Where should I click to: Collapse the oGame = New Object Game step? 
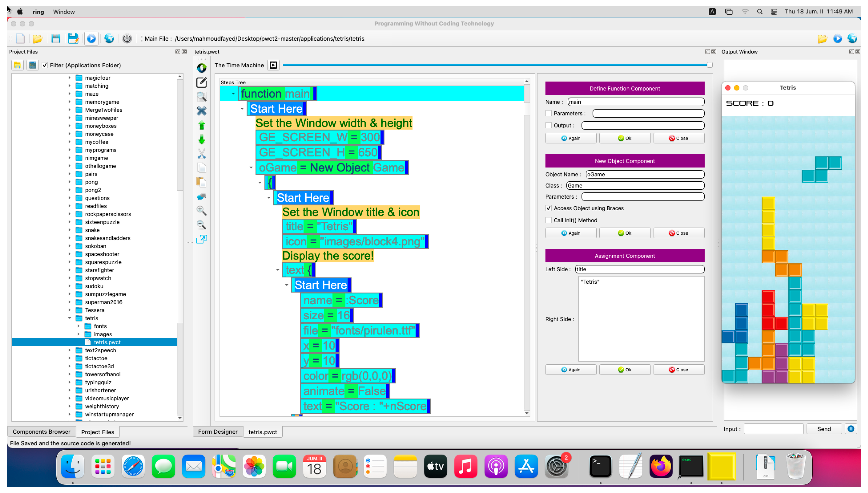[251, 168]
